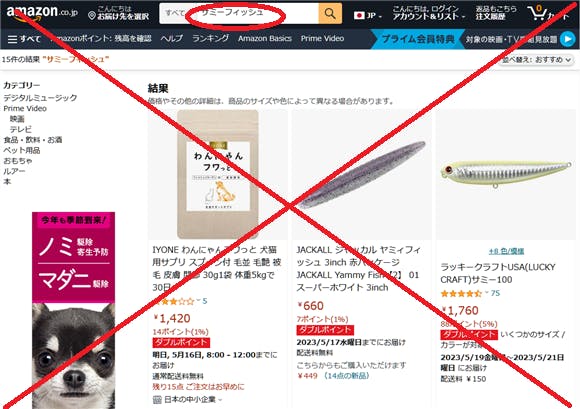Click the Amazon.co.jp logo
Image resolution: width=580 pixels, height=409 pixels.
42,13
